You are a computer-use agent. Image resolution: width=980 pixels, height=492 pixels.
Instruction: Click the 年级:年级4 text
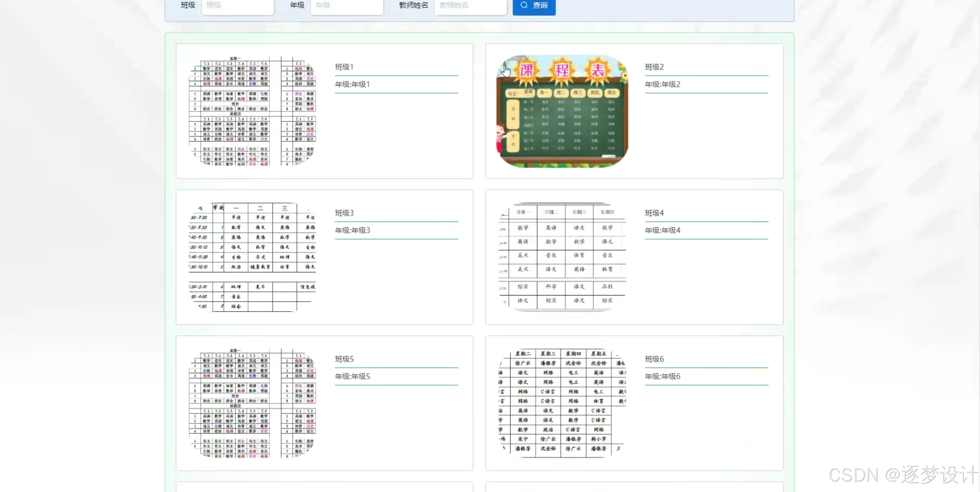662,230
